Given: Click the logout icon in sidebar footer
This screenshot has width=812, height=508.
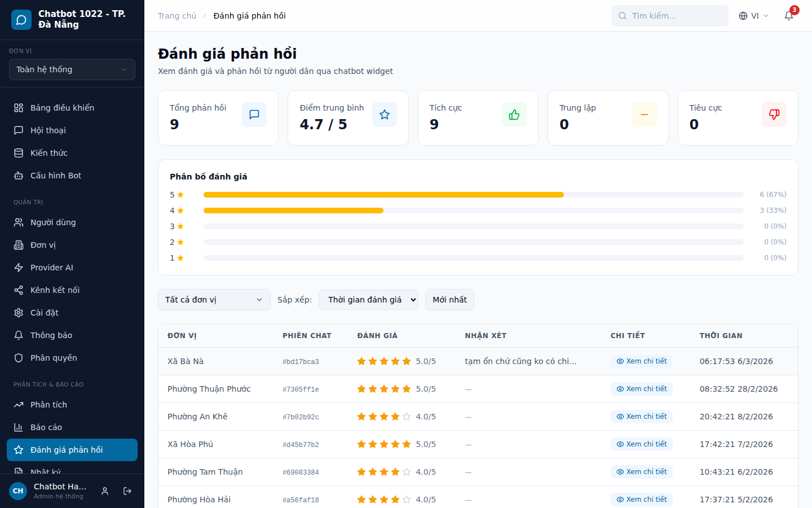Looking at the screenshot, I should tap(127, 491).
